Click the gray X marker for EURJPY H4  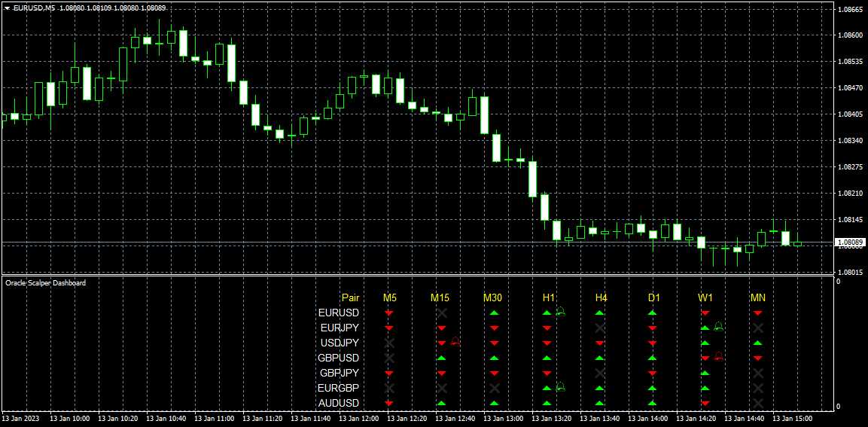(x=599, y=328)
